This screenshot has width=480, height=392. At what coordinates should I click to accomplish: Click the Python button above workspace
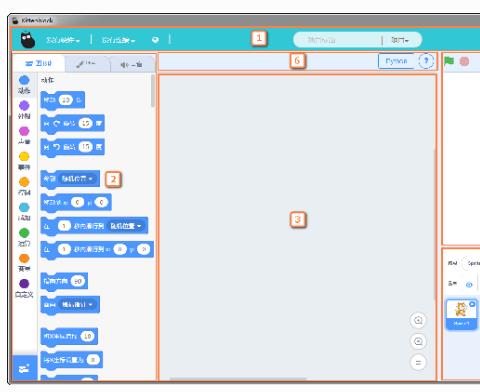[x=396, y=61]
